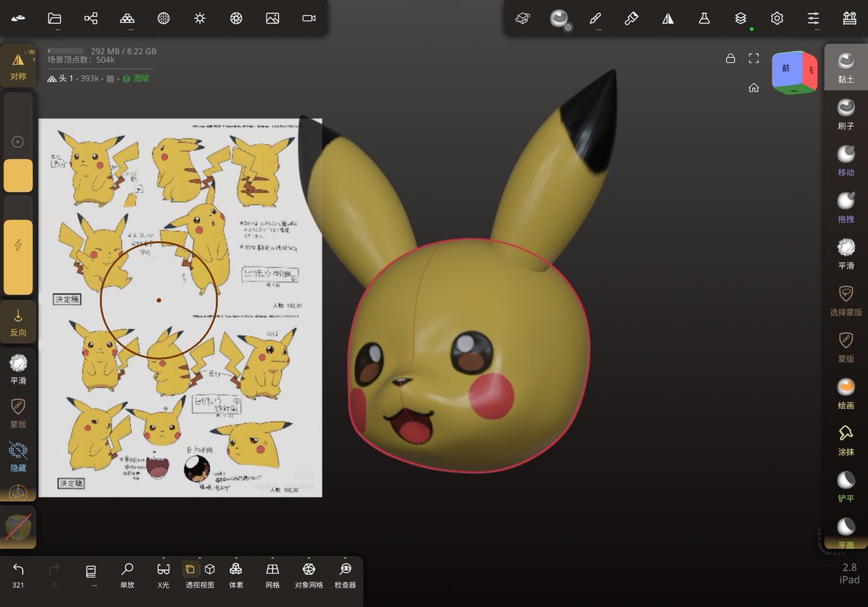The width and height of the screenshot is (868, 607).
Task: Toggle 对称 symmetry on the left panel
Action: click(x=18, y=66)
